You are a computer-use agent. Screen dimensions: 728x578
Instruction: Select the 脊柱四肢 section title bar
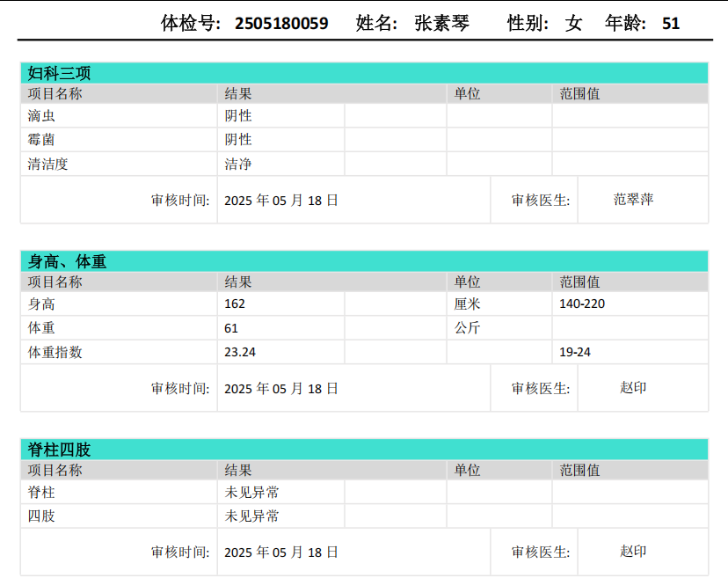click(363, 450)
